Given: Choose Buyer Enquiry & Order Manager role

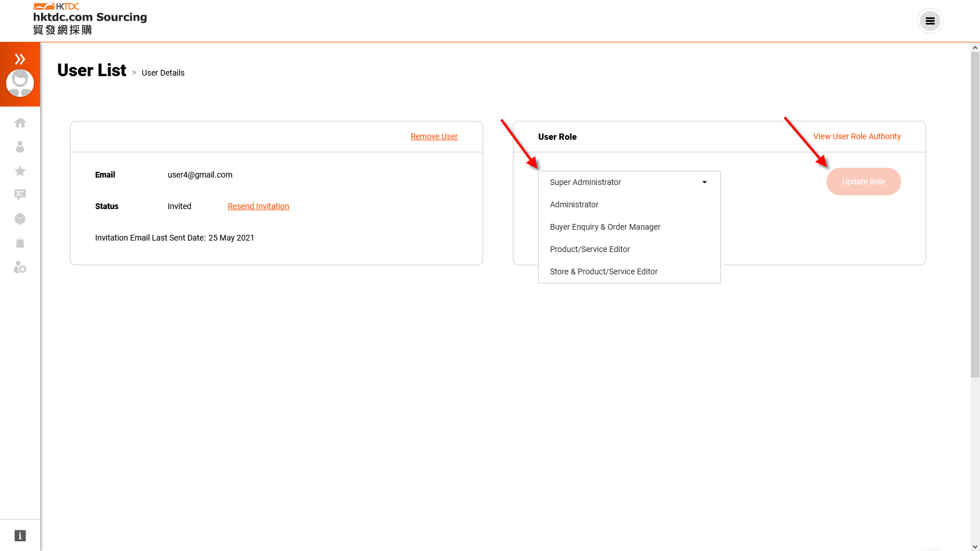Looking at the screenshot, I should (629, 227).
